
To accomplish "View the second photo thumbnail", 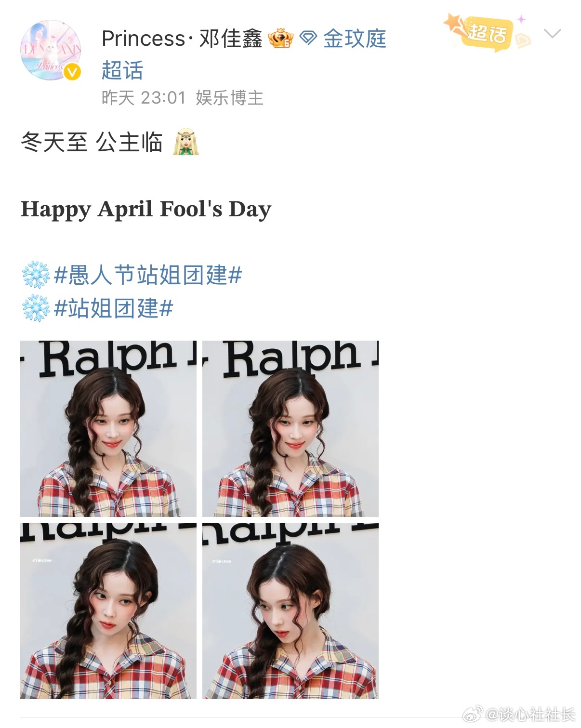I will [290, 429].
